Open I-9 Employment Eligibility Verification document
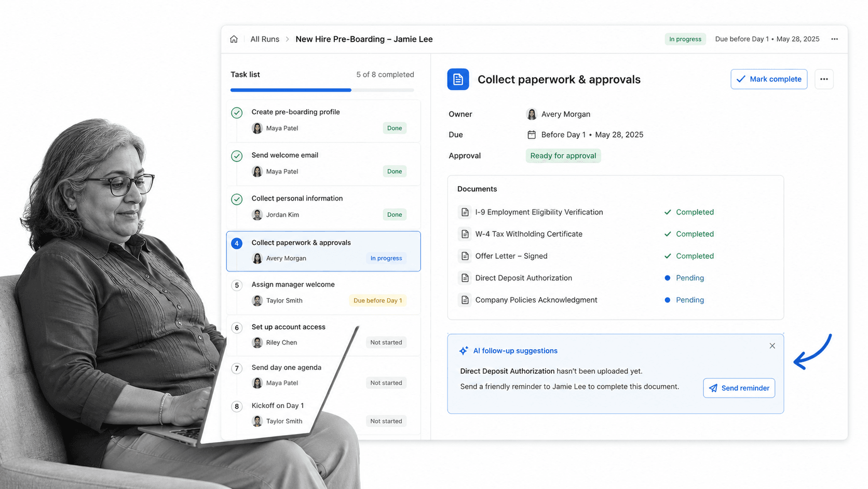Viewport: 868px width, 489px height. coord(539,212)
